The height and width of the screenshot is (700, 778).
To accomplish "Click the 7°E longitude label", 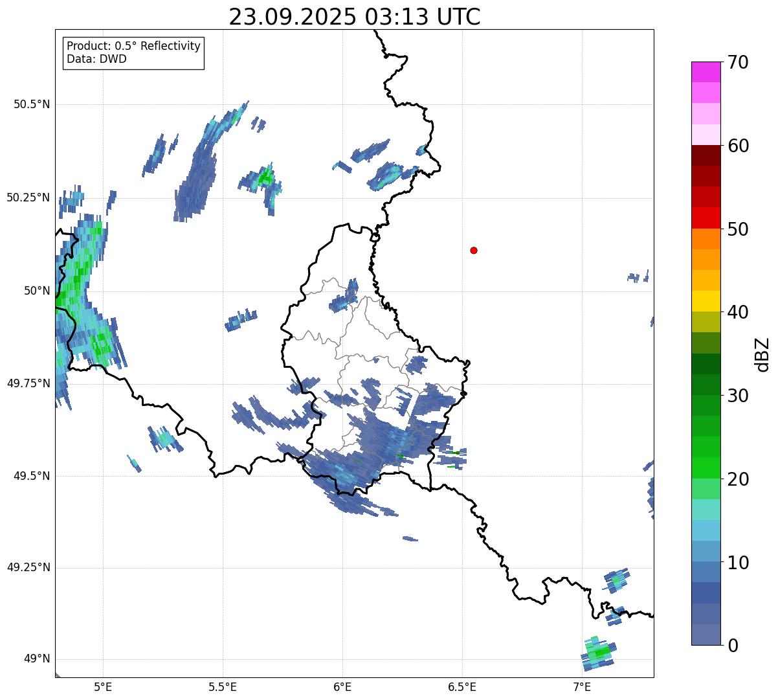I will 582,687.
